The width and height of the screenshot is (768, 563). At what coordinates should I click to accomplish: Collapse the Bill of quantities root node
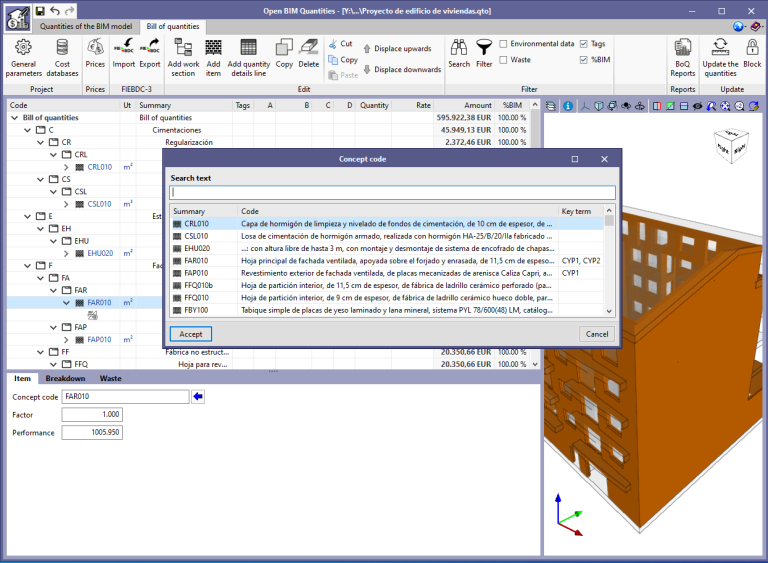tap(14, 117)
